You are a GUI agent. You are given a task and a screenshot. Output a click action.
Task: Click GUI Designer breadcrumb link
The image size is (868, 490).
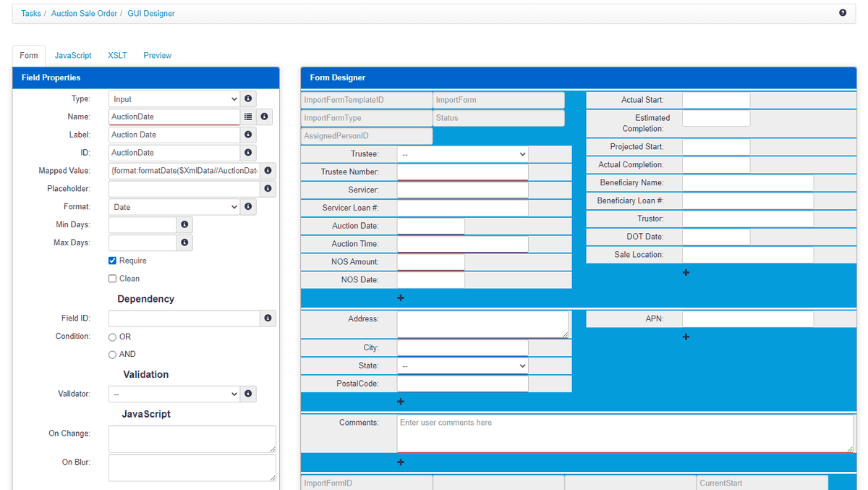click(x=151, y=13)
